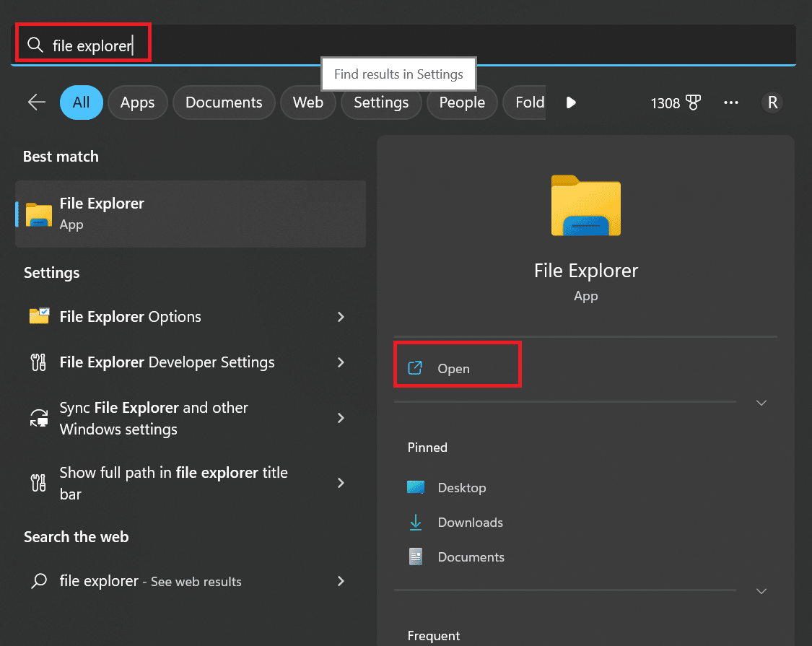
Task: Click the back arrow icon
Action: pos(37,102)
